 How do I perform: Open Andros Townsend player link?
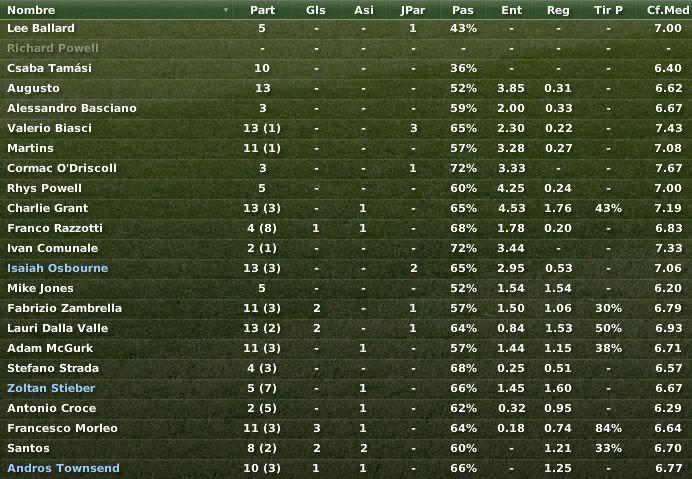pos(63,468)
